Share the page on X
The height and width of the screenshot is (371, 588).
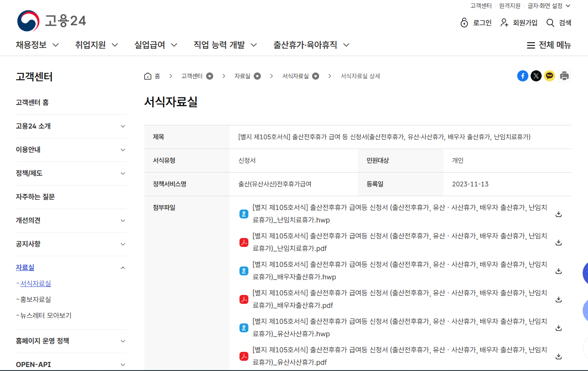pos(536,76)
